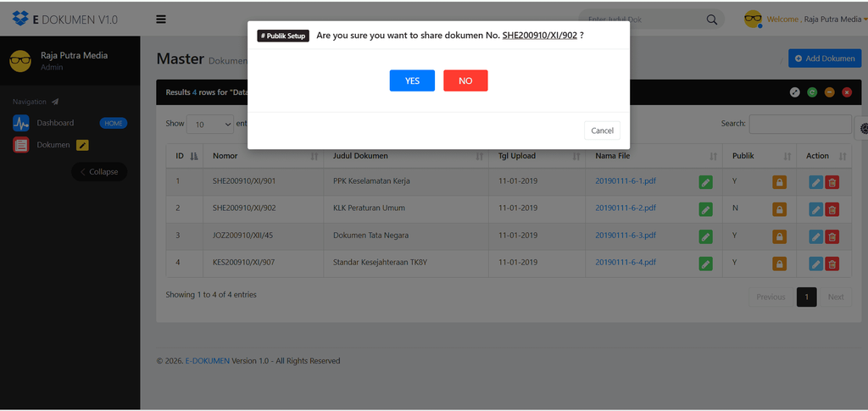Click the yellow pencil badge beside Dokumen
868x411 pixels.
click(x=82, y=145)
